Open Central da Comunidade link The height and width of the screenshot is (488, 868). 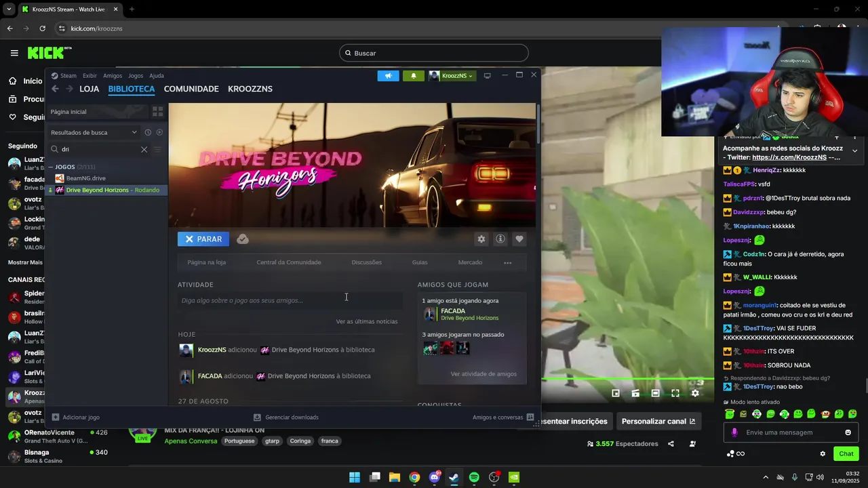[x=289, y=263]
